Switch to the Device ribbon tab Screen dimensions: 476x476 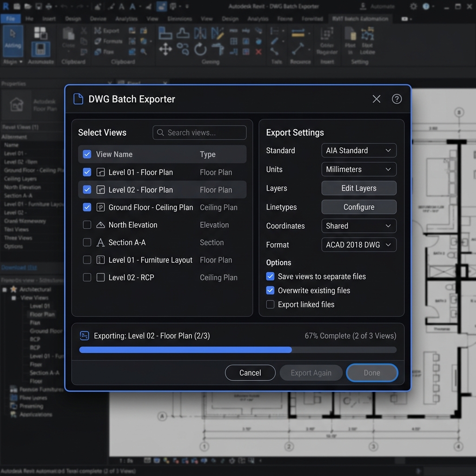tap(98, 19)
